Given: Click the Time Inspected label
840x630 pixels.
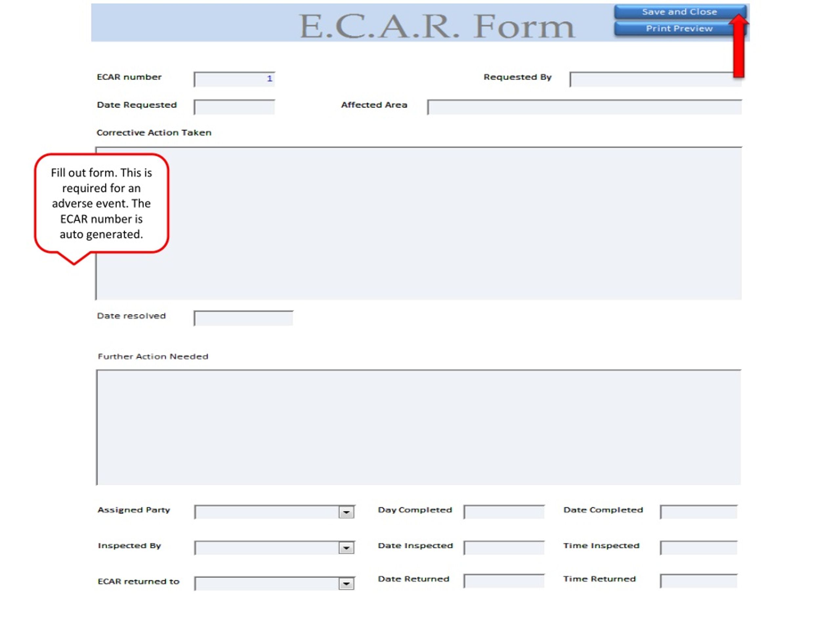Looking at the screenshot, I should click(601, 546).
